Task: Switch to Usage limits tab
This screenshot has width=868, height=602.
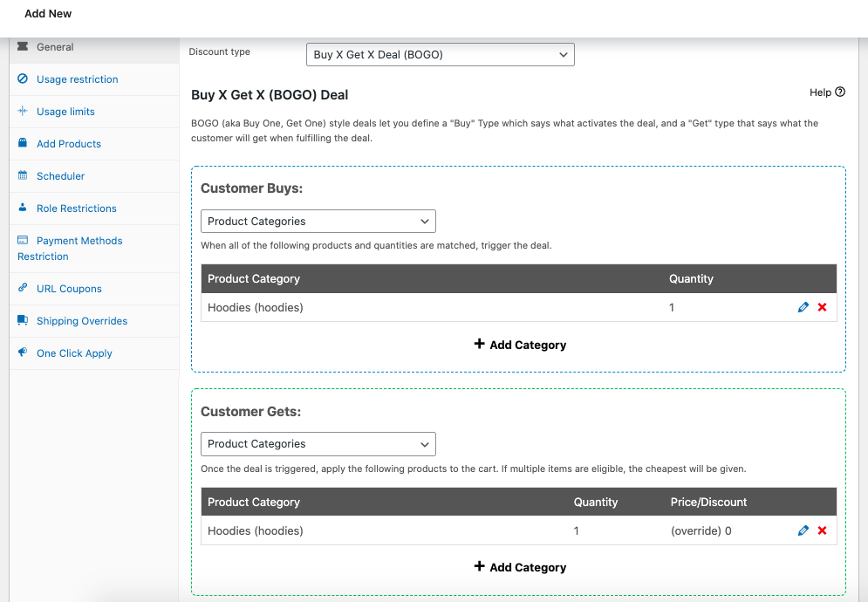Action: (x=94, y=112)
